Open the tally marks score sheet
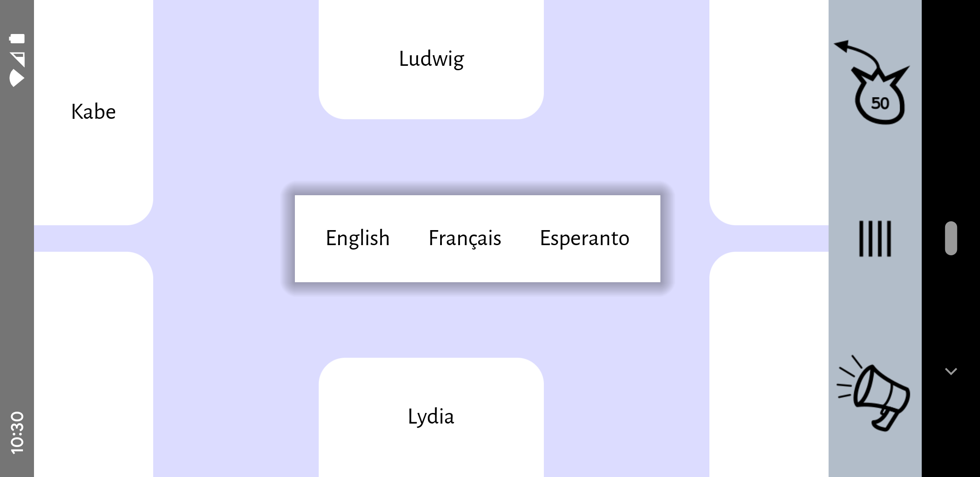Screen dimensions: 980x477 click(874, 238)
